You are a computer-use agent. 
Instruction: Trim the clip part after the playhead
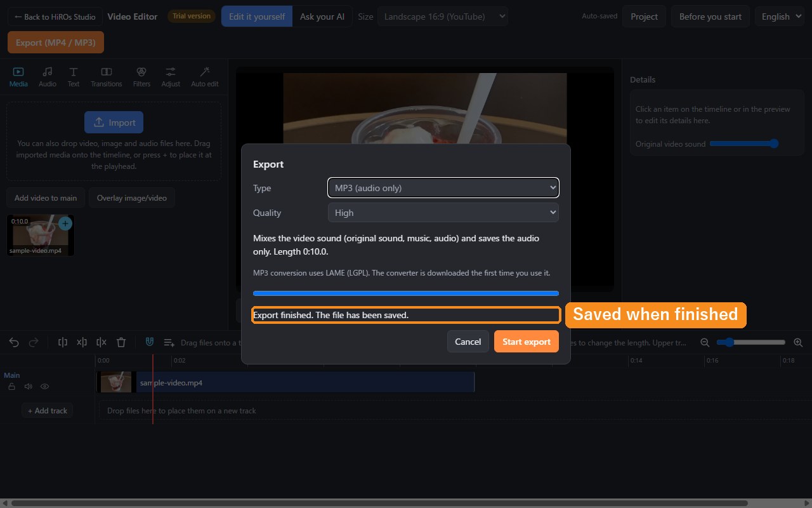[101, 342]
